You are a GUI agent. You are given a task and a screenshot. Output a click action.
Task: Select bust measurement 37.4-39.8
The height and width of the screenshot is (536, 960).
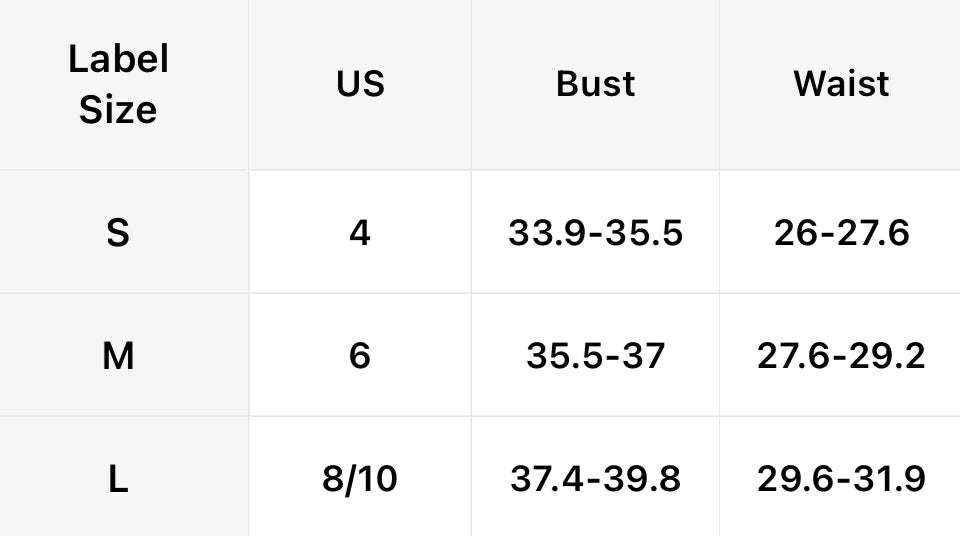(595, 479)
